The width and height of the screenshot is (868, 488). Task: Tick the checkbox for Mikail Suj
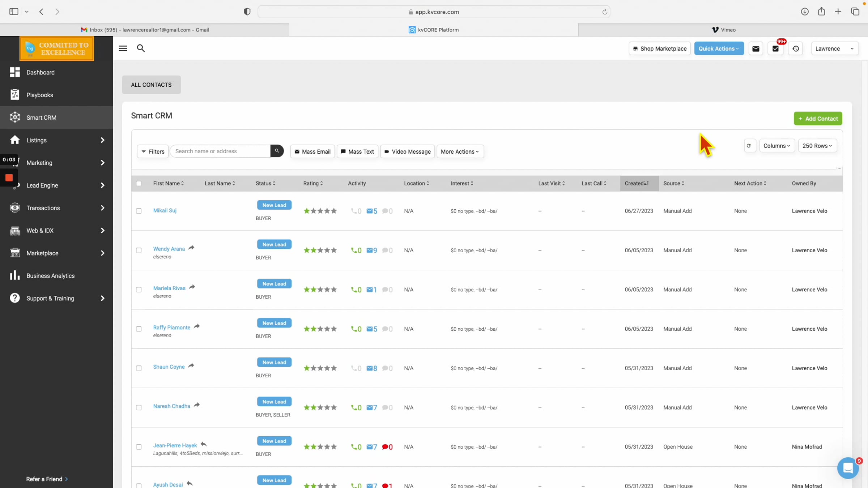coord(139,211)
